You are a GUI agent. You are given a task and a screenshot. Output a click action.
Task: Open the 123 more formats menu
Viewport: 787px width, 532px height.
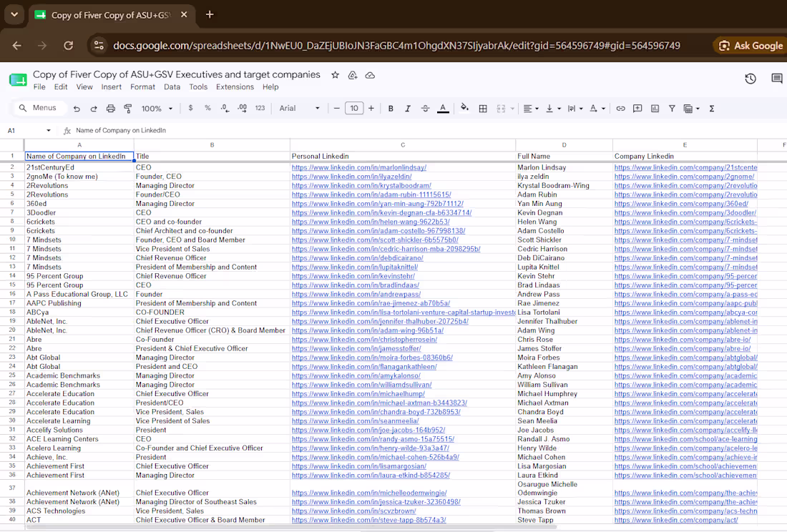point(260,108)
